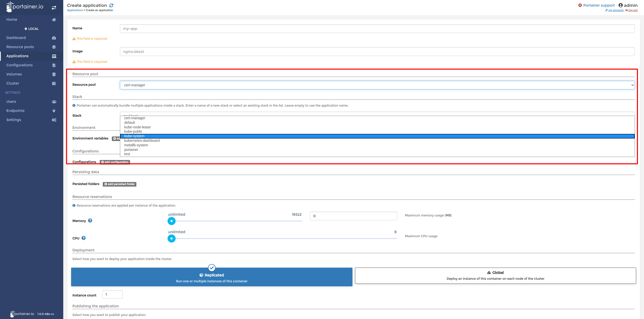Image resolution: width=644 pixels, height=319 pixels.
Task: Select the Resource pools sidebar icon
Action: coord(54,47)
